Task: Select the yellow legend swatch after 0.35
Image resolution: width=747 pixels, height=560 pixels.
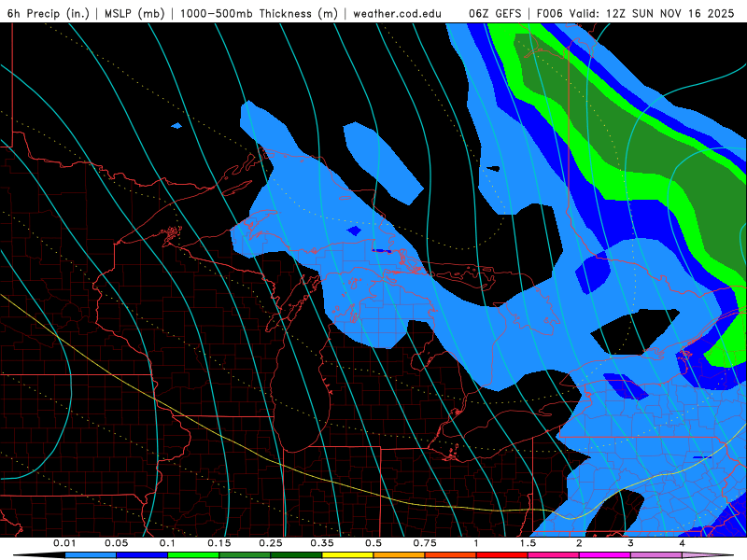Action: [347, 555]
